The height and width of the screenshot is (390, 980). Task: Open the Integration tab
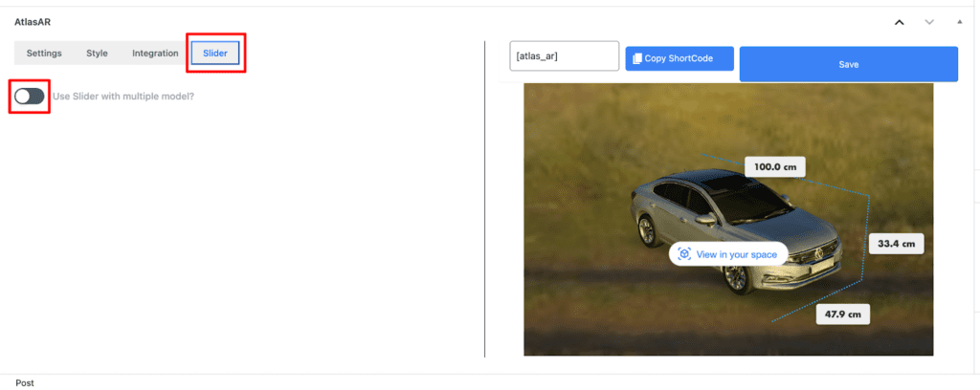155,54
